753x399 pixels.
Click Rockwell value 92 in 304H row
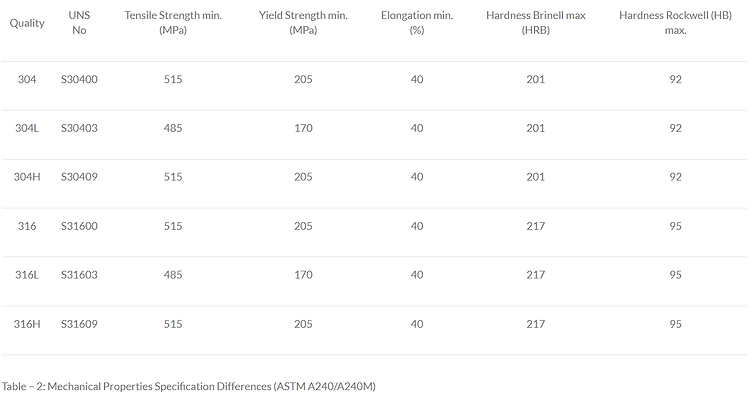675,177
